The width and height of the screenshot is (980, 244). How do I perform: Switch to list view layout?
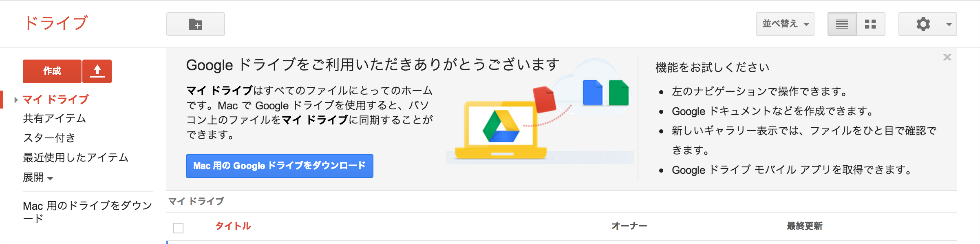[x=842, y=24]
